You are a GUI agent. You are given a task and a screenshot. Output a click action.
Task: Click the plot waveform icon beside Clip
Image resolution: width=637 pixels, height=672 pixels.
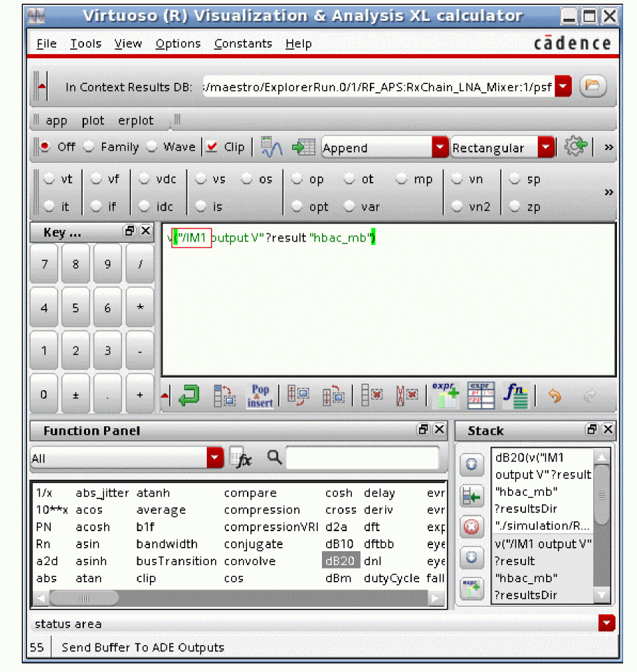pos(271,147)
